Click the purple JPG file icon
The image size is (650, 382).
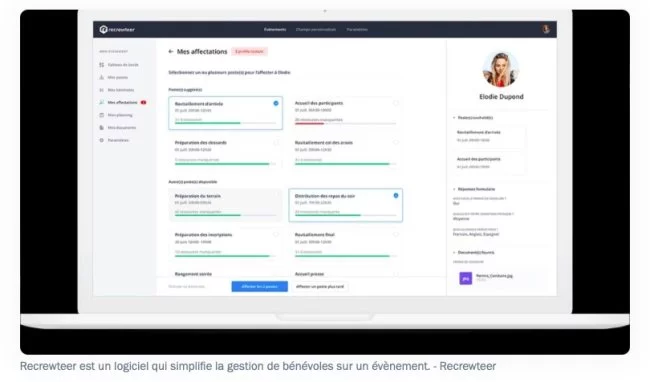[x=466, y=278]
